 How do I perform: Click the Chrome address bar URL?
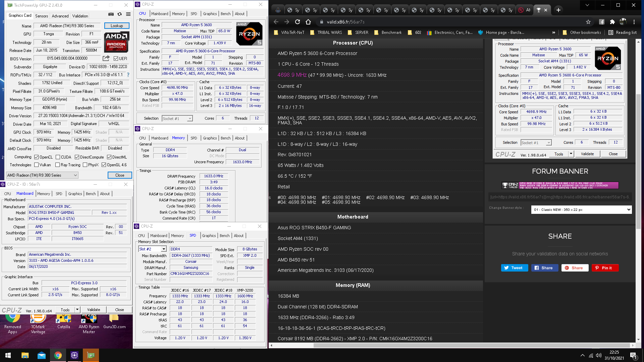346,22
